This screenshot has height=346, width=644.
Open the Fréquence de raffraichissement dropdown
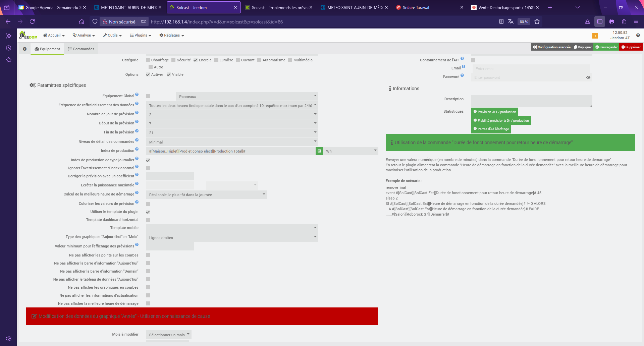click(x=232, y=105)
